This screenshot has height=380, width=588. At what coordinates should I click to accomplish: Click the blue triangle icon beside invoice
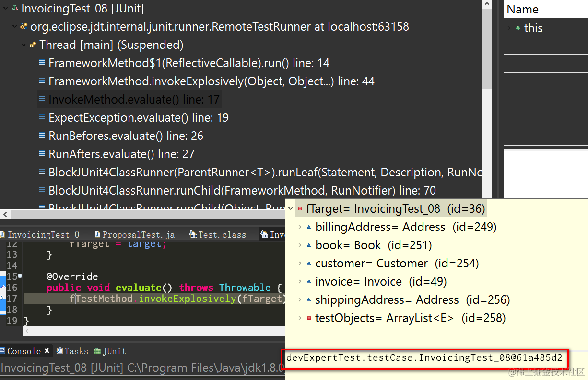tap(309, 282)
